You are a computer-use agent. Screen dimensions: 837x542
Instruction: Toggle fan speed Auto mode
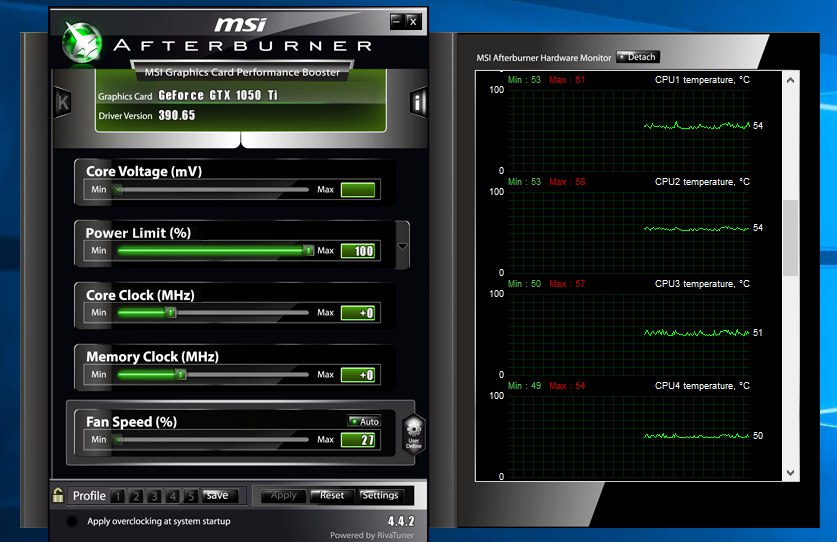point(364,421)
